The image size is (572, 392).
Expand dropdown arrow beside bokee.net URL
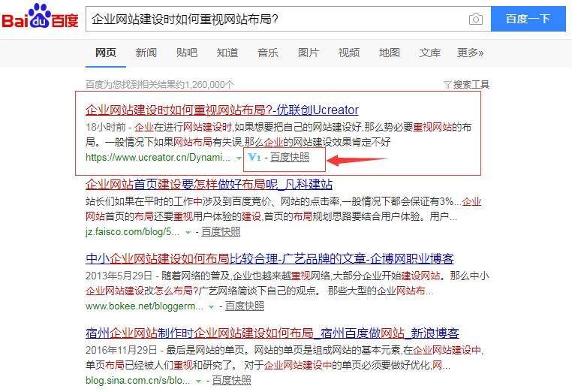point(211,307)
